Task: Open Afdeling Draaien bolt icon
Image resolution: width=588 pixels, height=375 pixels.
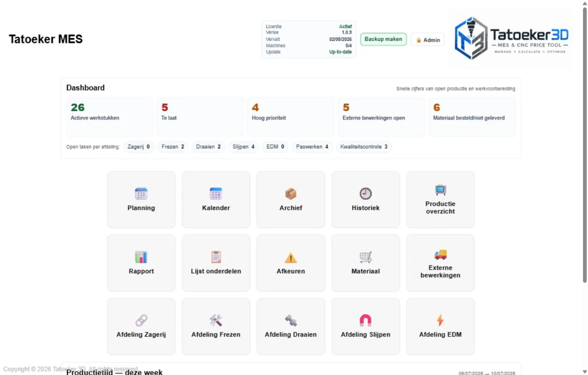Action: [x=291, y=320]
